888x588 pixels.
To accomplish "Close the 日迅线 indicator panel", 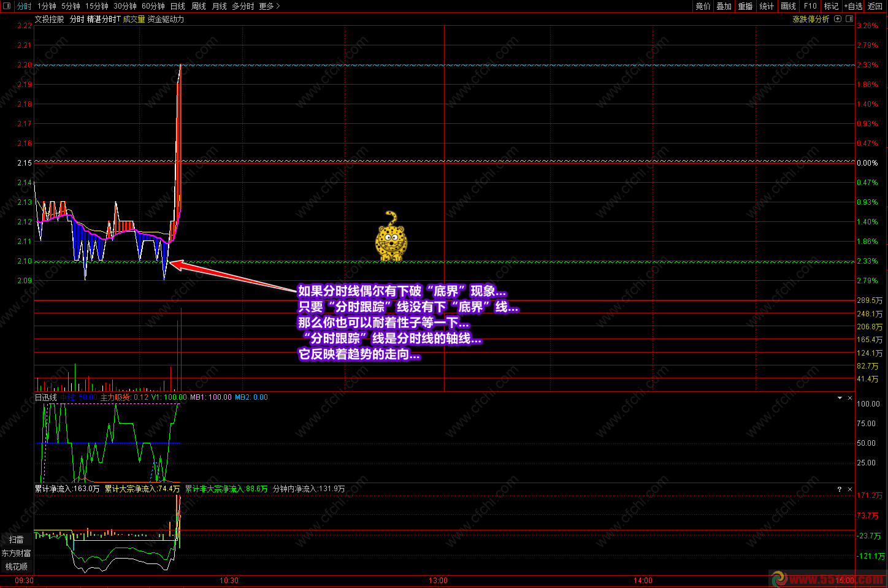I will click(x=850, y=398).
